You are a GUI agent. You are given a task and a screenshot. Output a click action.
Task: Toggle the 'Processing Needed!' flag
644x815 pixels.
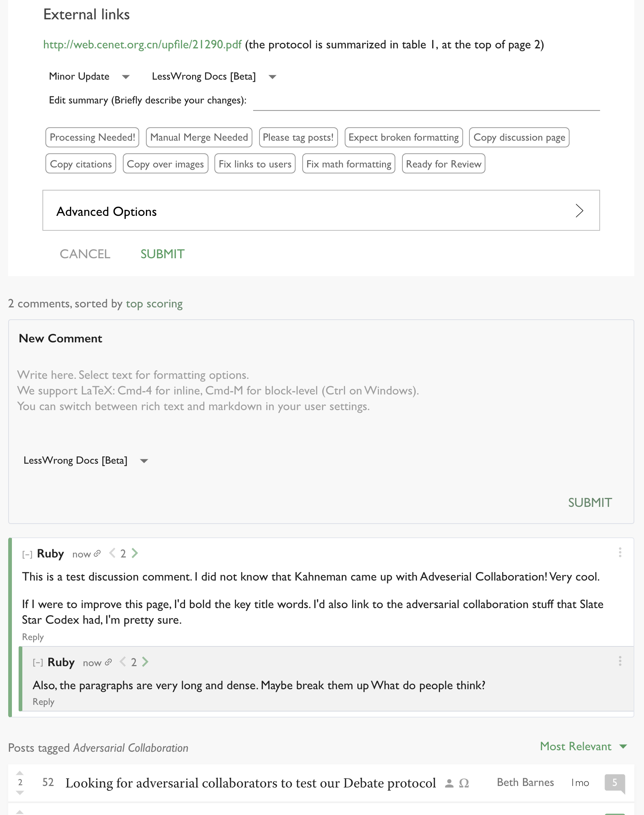pyautogui.click(x=92, y=137)
